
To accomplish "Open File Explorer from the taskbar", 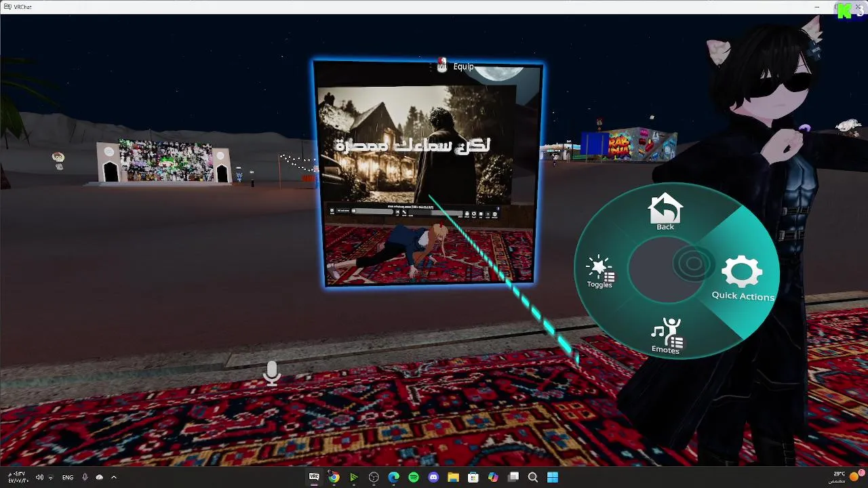I will 453,477.
